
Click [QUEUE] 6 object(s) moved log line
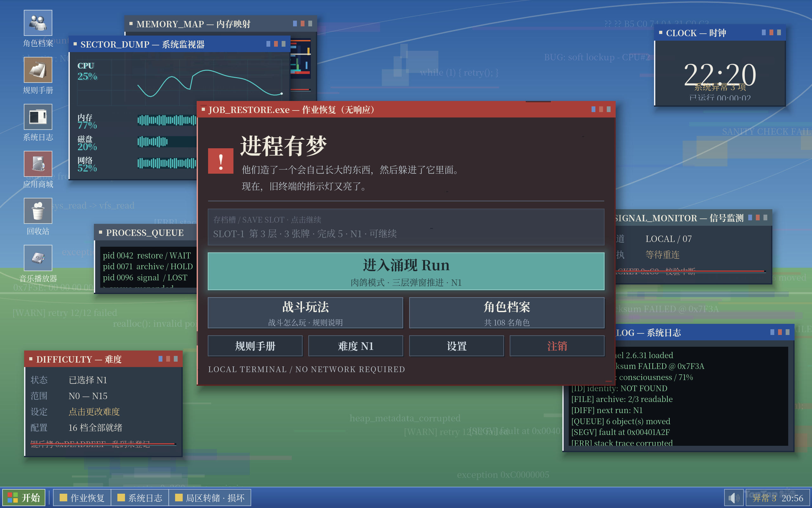click(x=620, y=421)
